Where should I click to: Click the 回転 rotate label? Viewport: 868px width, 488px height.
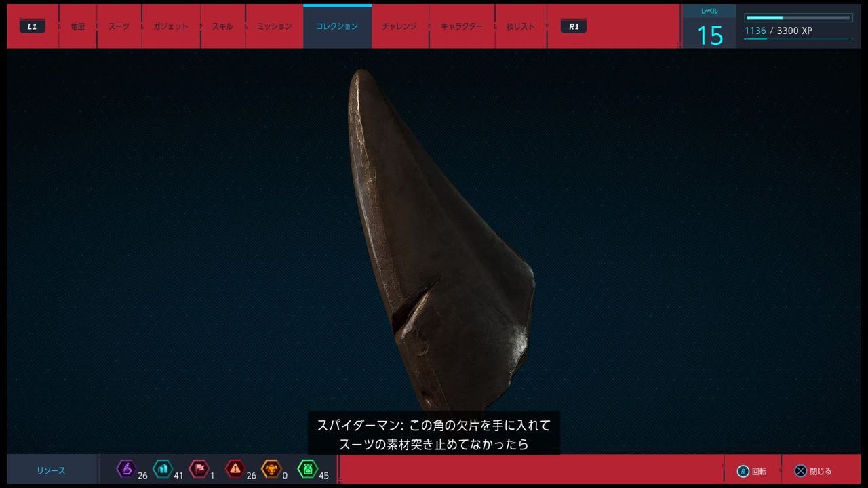coord(759,471)
